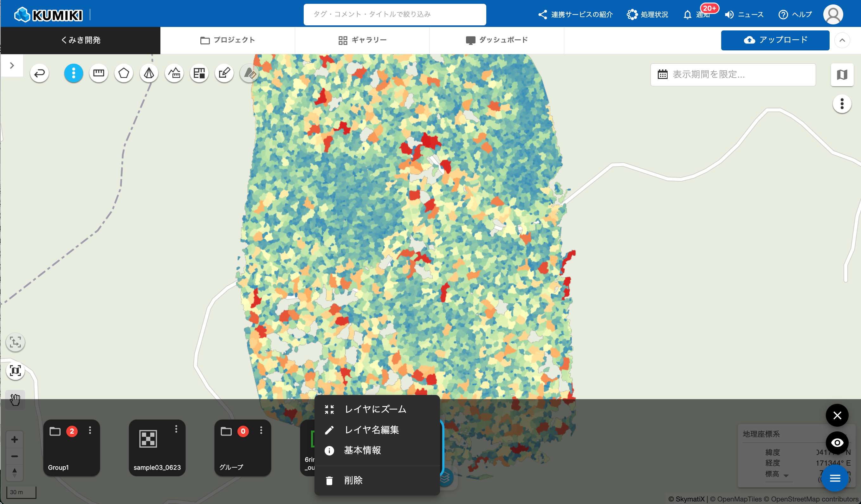This screenshot has height=504, width=861.
Task: Select the ruler distance measurement tool
Action: [99, 73]
